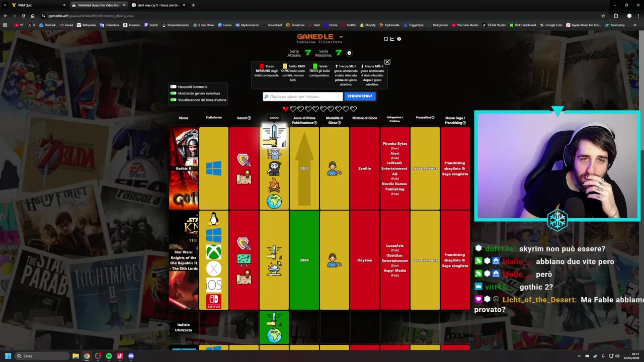Click the browser address bar

322,16
